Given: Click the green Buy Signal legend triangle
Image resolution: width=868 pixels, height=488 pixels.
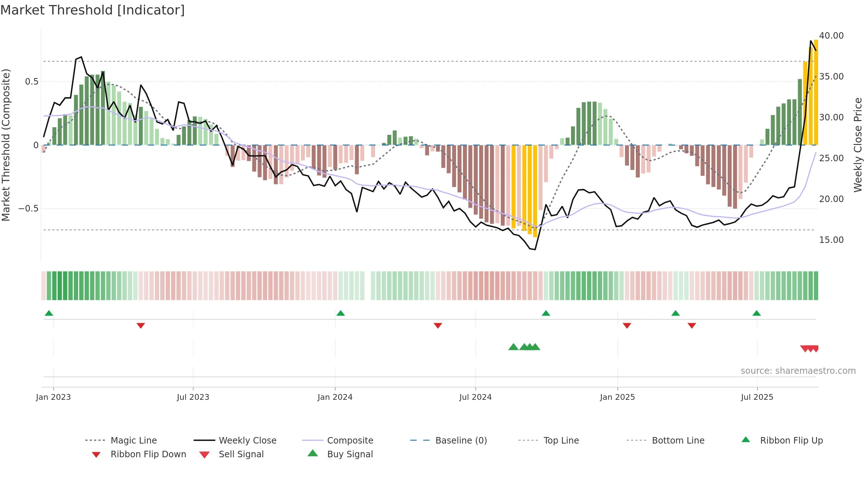Looking at the screenshot, I should 313,453.
